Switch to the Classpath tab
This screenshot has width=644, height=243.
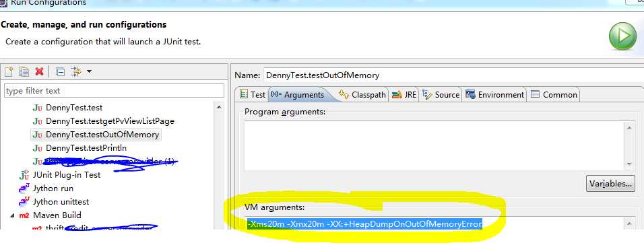pyautogui.click(x=362, y=95)
